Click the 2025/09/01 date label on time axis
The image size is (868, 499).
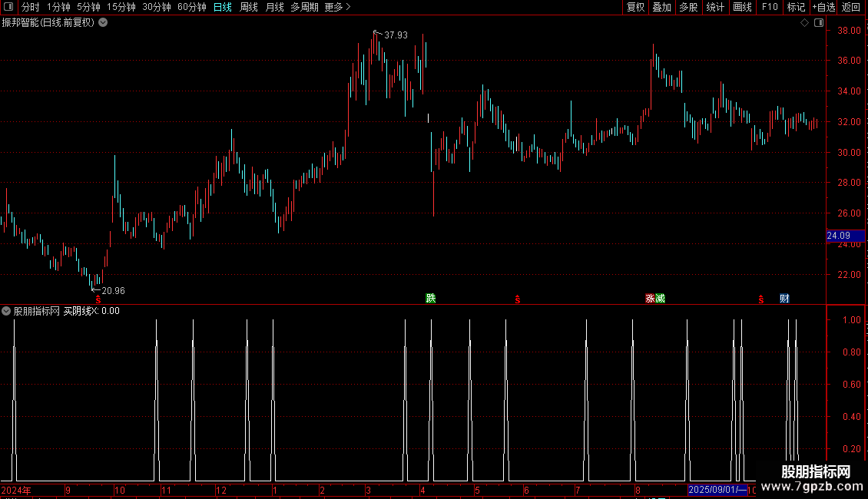pyautogui.click(x=717, y=490)
